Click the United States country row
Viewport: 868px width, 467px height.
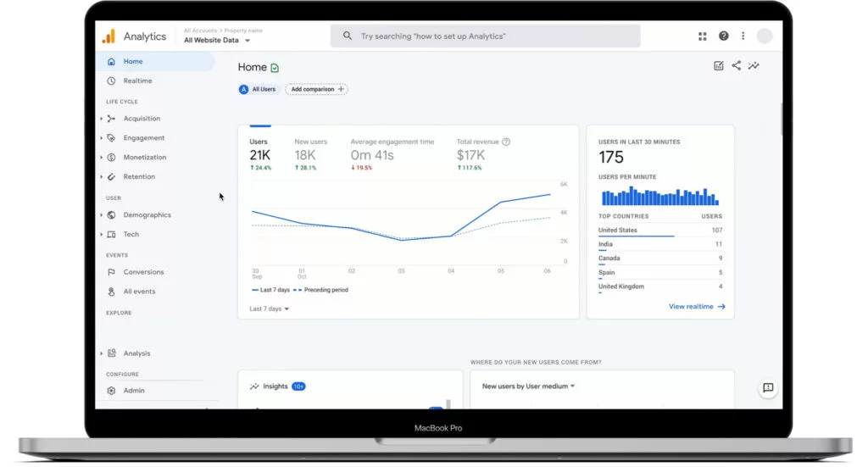click(659, 231)
